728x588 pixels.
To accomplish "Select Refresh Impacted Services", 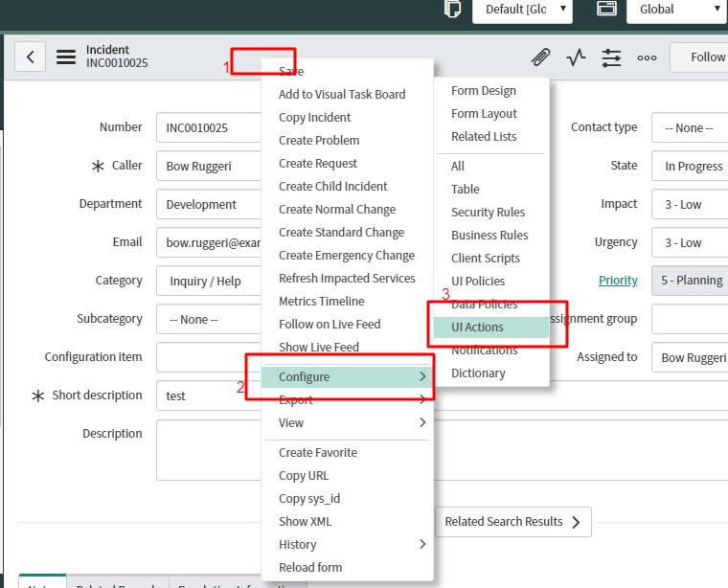I will point(347,278).
